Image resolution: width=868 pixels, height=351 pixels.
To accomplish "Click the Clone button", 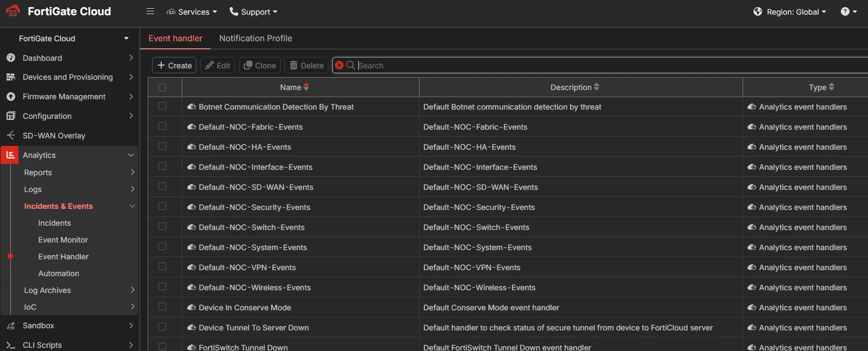I will tap(259, 65).
